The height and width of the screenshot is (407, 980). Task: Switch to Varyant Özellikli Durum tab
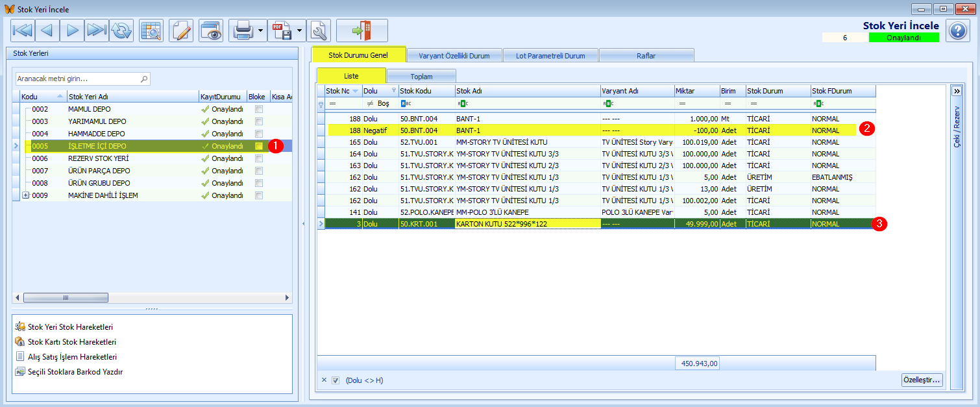coord(454,55)
